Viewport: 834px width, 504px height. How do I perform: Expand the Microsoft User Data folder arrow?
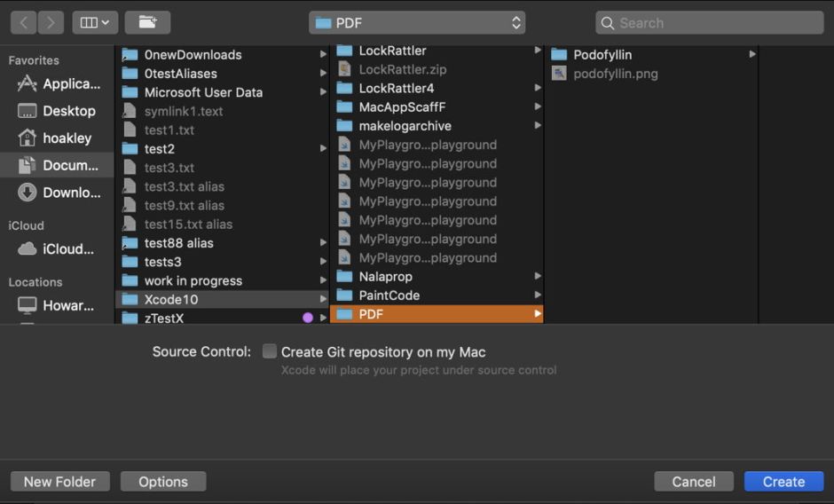(323, 92)
